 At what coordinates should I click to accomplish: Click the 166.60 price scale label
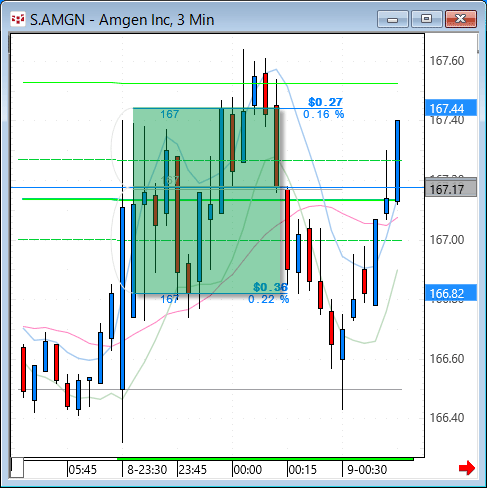[x=447, y=359]
